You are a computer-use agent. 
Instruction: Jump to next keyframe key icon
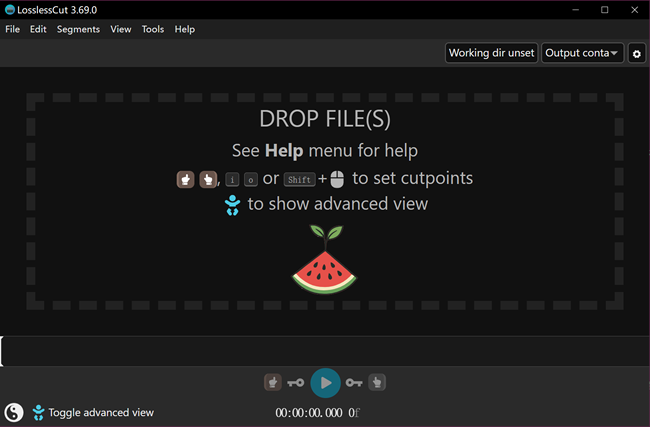354,383
